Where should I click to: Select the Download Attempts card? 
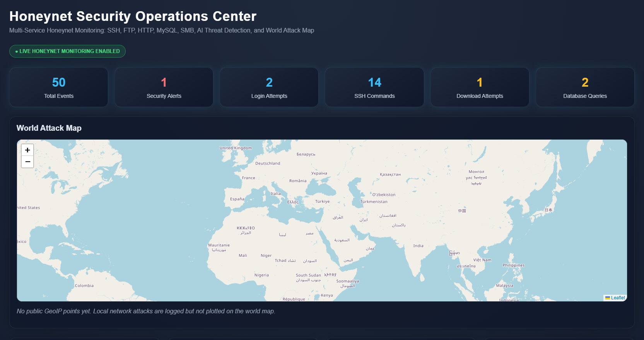point(480,87)
